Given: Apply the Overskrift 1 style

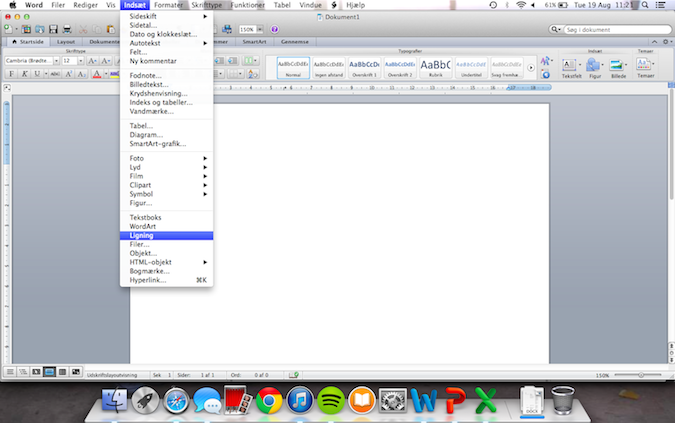Looking at the screenshot, I should [x=364, y=68].
